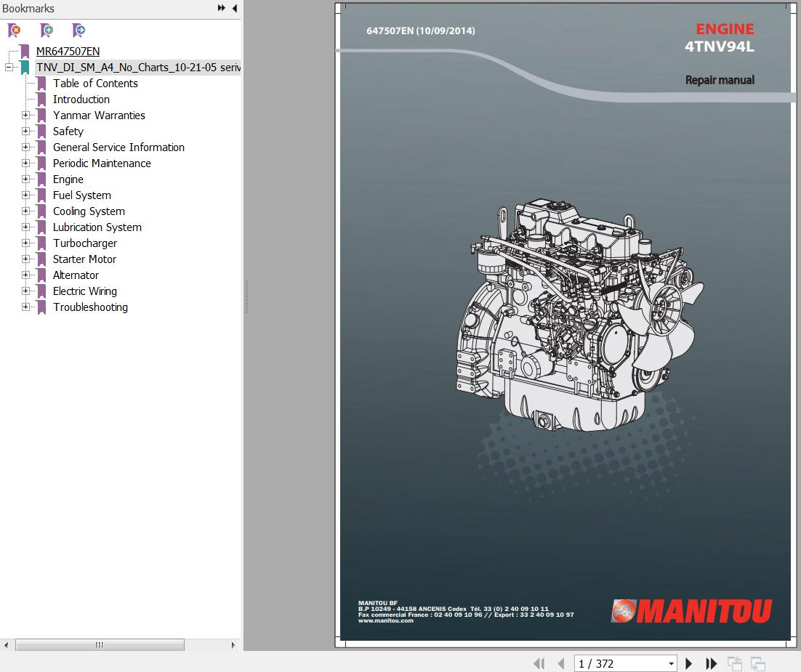Click the teal bookmark icon beside TNV_DI_SM_A4
This screenshot has height=672, width=801.
tap(25, 68)
